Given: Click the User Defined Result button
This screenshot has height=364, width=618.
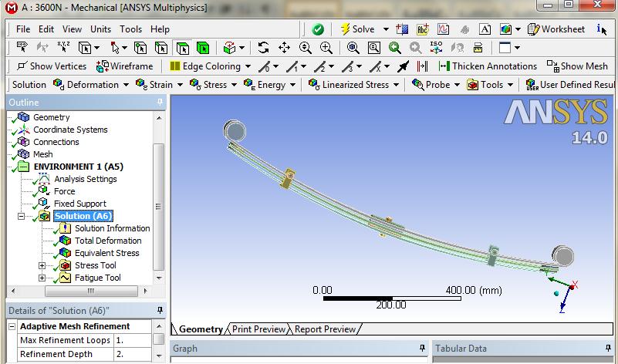Looking at the screenshot, I should coord(570,85).
